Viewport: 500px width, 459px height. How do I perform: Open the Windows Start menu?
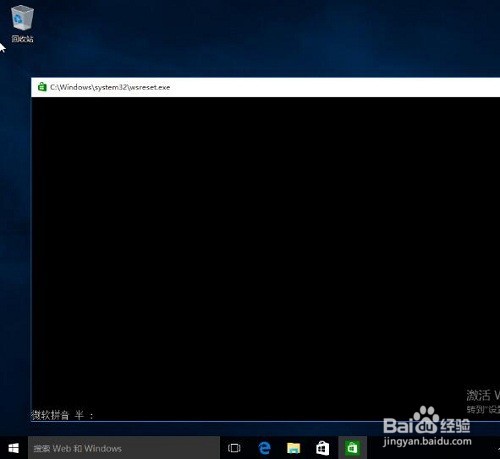(13, 448)
